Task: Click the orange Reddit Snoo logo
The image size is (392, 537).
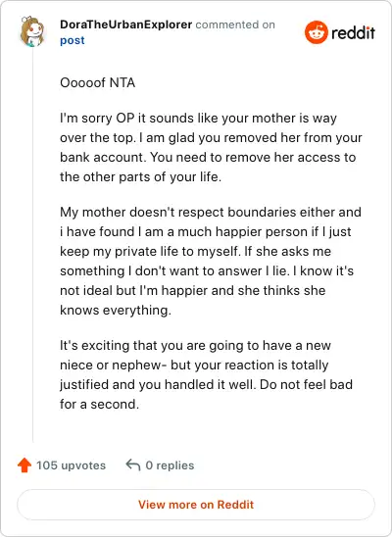Action: (x=316, y=32)
